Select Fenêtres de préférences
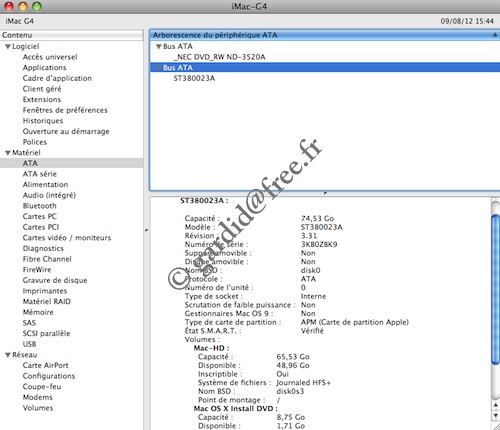The image size is (500, 430). (x=65, y=110)
